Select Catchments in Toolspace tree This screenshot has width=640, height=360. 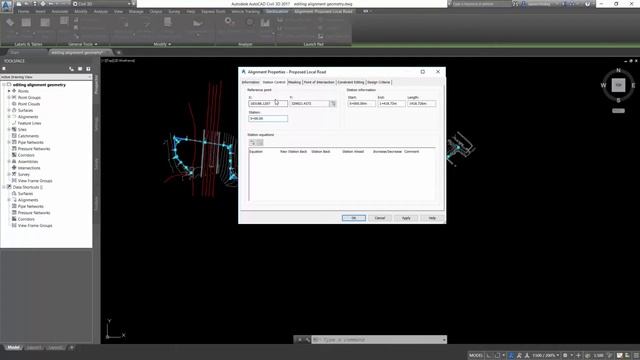coord(28,136)
